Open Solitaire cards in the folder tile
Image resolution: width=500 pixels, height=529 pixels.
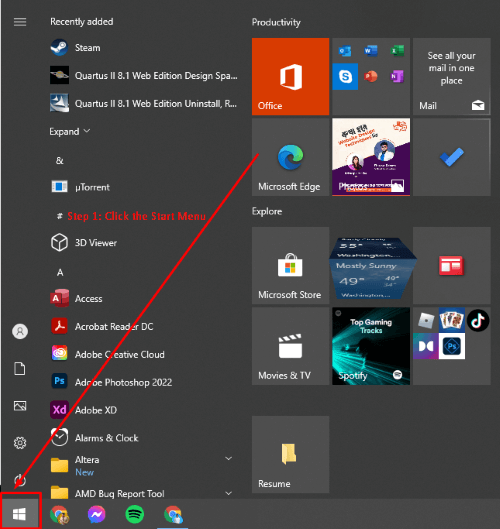pyautogui.click(x=452, y=320)
